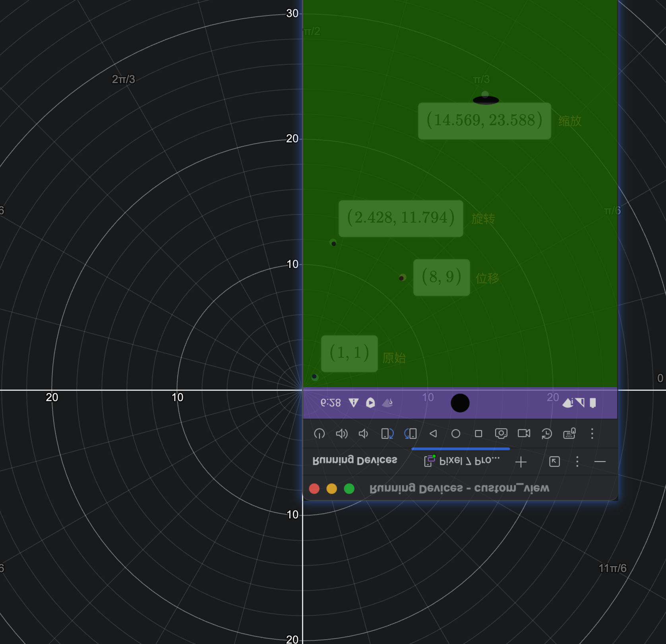The width and height of the screenshot is (666, 644).
Task: Toggle hardware input keyboard icon
Action: pos(569,433)
